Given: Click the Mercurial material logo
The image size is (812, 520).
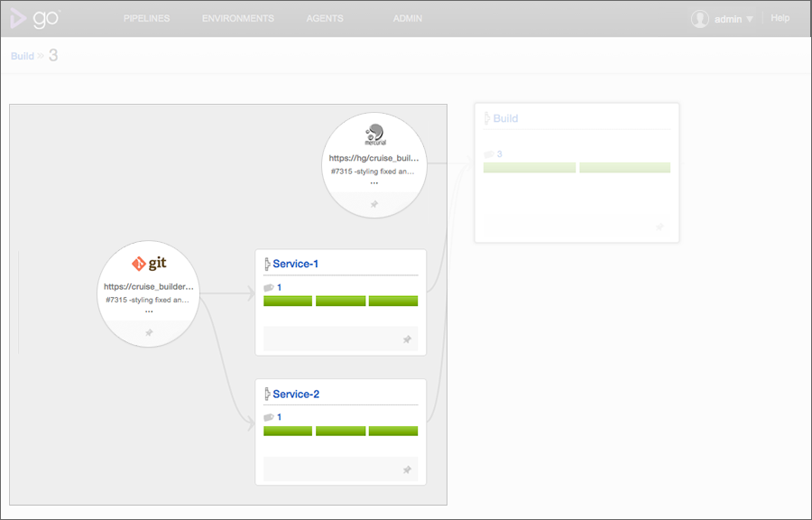Looking at the screenshot, I should tap(374, 135).
